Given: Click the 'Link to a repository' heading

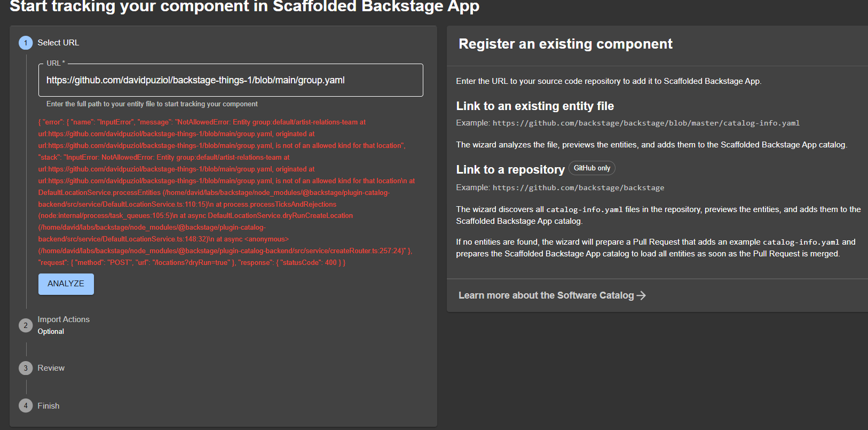Looking at the screenshot, I should point(510,170).
